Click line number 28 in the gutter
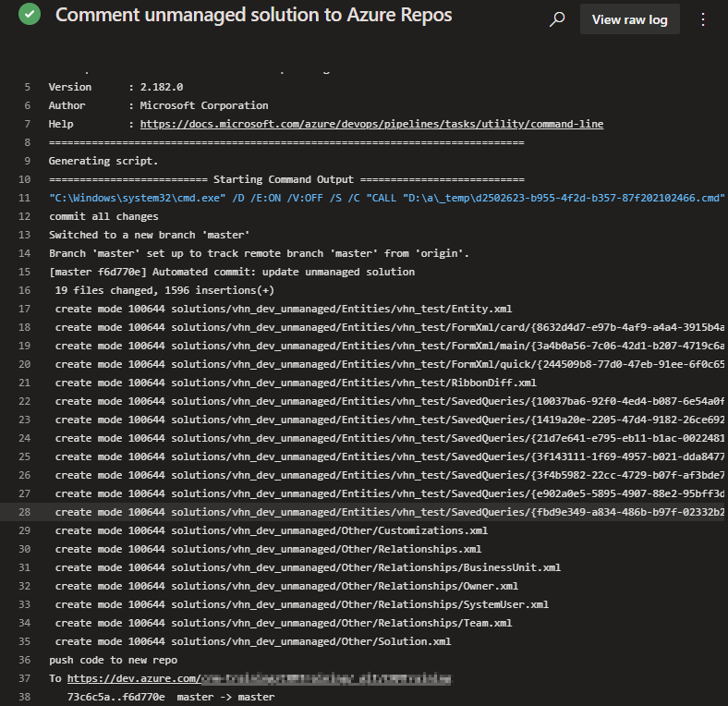 pyautogui.click(x=25, y=512)
